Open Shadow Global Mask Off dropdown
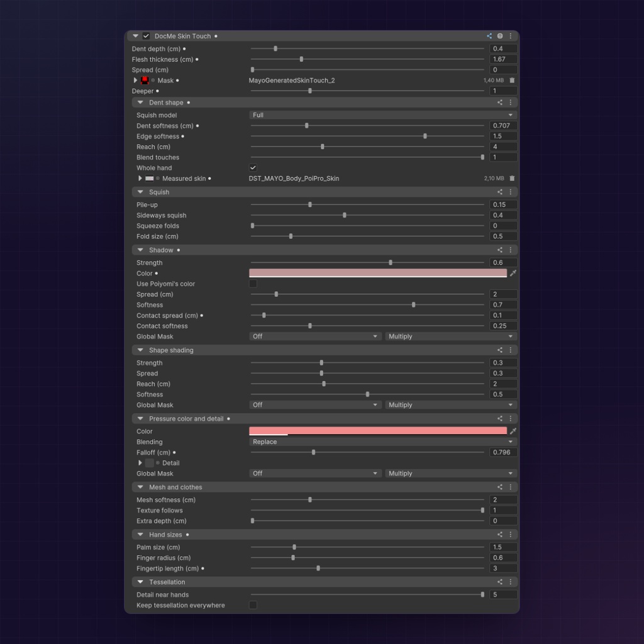The height and width of the screenshot is (644, 644). tap(315, 336)
